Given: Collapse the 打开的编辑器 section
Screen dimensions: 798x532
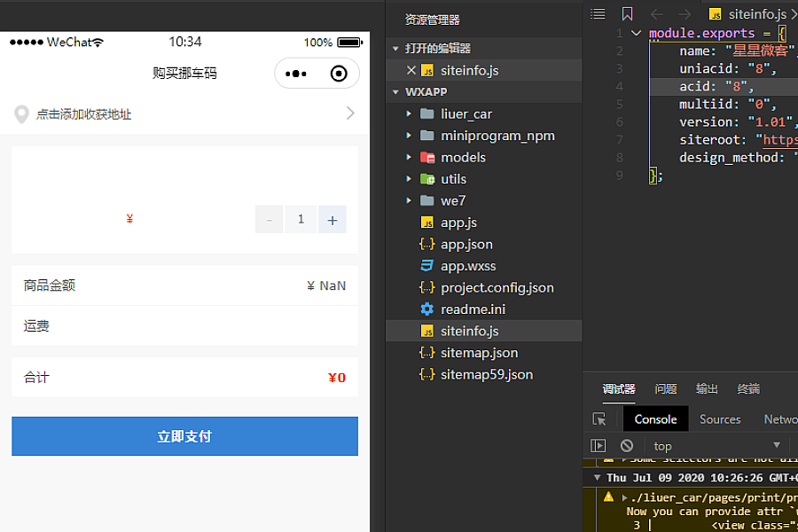Looking at the screenshot, I should [x=395, y=49].
